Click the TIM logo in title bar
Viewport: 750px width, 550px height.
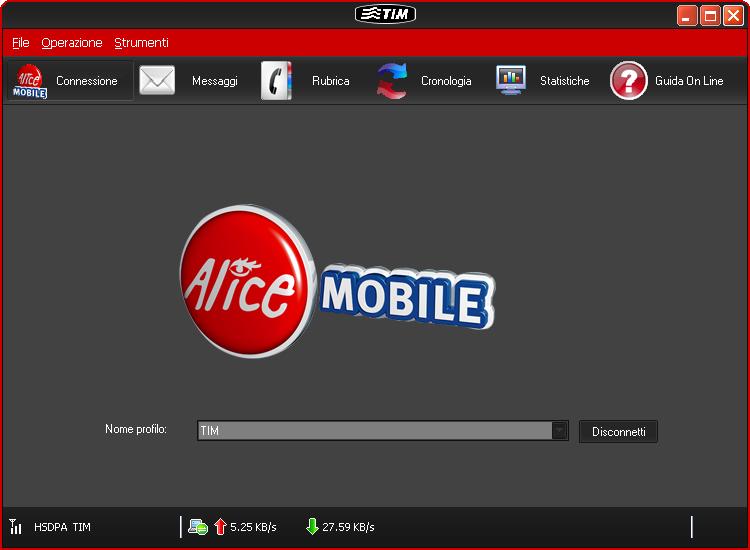pyautogui.click(x=385, y=14)
